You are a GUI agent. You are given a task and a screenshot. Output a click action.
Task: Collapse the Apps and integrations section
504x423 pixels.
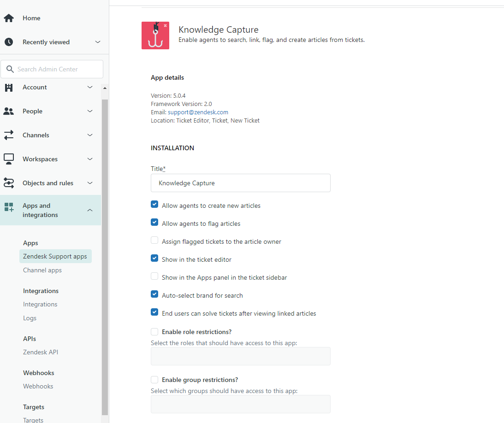point(90,210)
